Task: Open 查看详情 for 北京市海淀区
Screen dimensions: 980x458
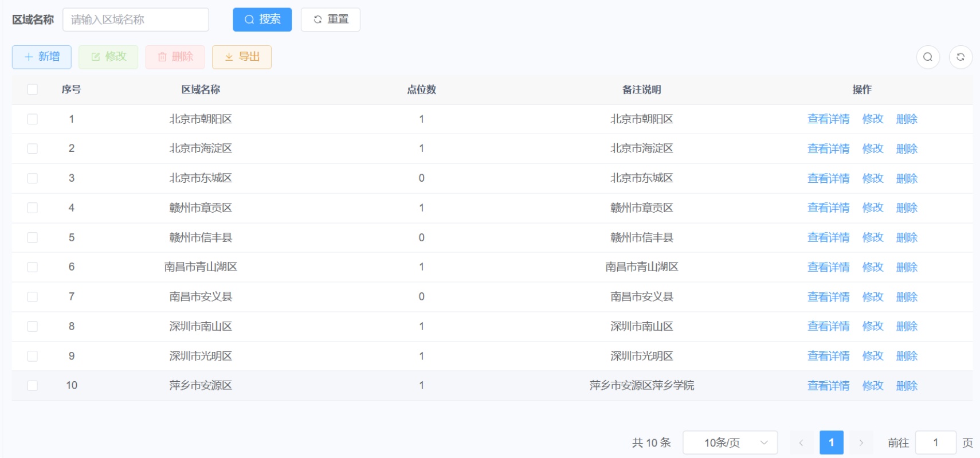Action: pyautogui.click(x=828, y=148)
